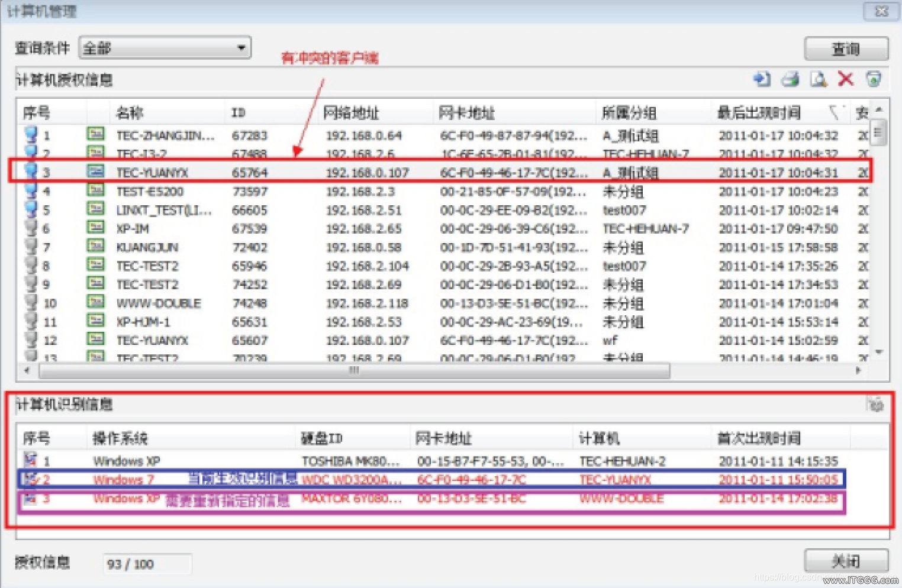Click the blue-arrow export icon
This screenshot has width=902, height=588.
pos(762,79)
